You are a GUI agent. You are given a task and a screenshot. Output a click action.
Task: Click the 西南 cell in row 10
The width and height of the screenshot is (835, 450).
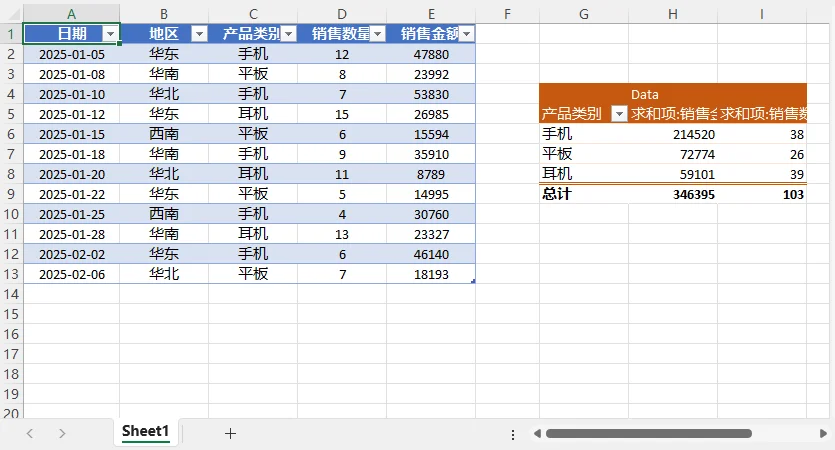164,214
